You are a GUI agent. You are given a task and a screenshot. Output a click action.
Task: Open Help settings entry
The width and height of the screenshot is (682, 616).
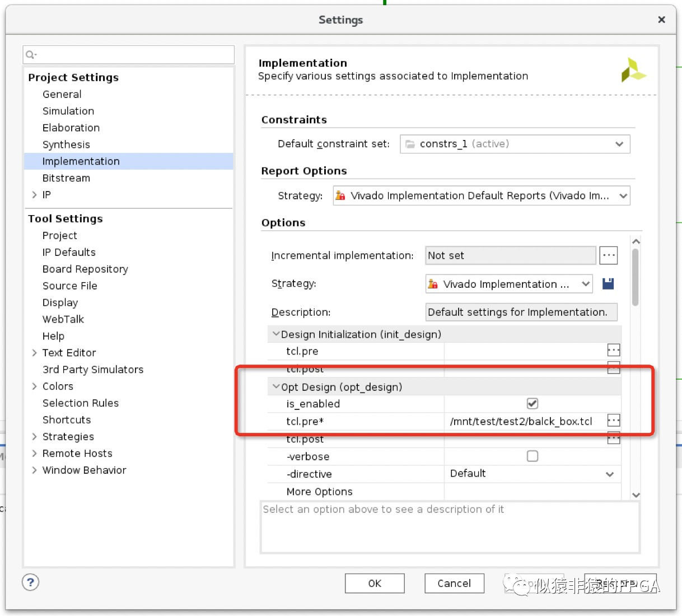tap(53, 336)
